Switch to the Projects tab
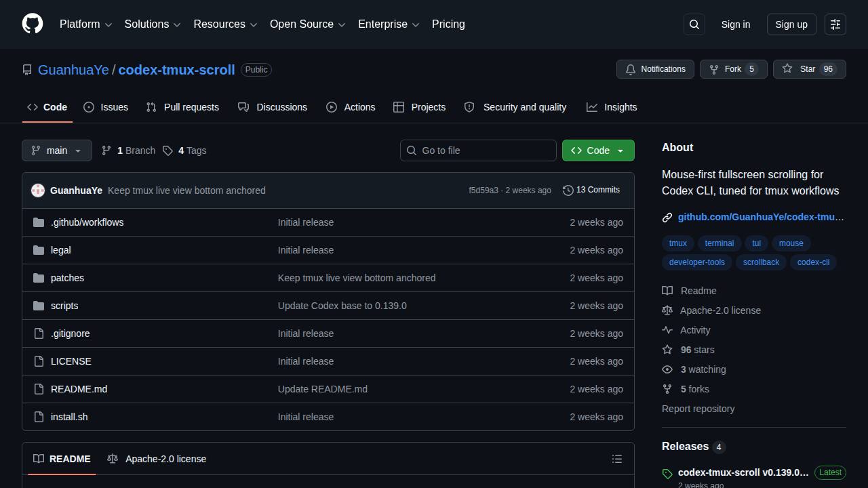Screen dimensions: 868x488 420,107
